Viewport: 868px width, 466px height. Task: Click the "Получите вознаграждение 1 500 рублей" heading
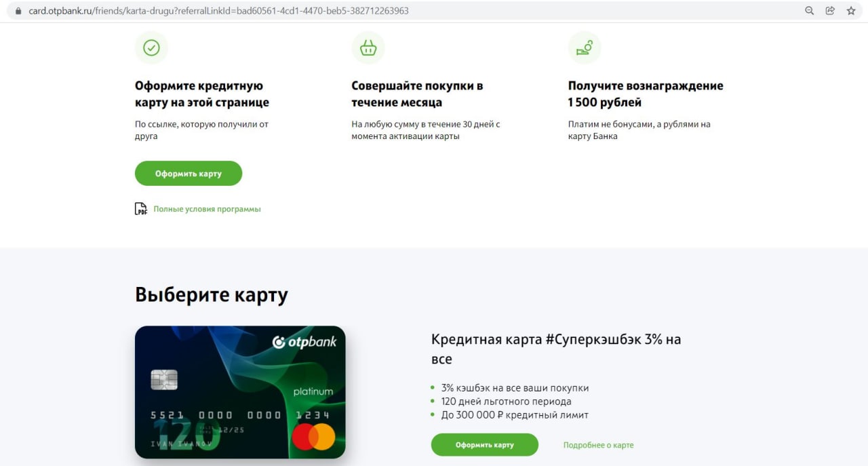(646, 94)
